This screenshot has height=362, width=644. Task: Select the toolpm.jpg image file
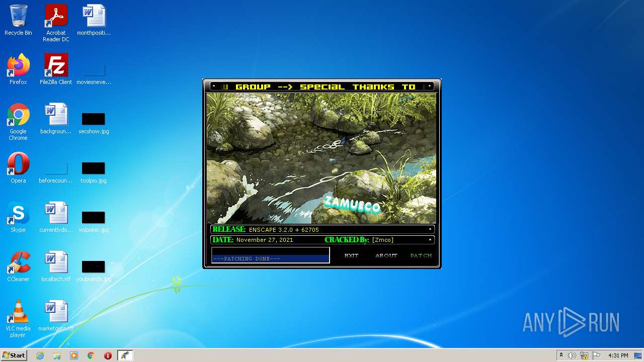94,172
